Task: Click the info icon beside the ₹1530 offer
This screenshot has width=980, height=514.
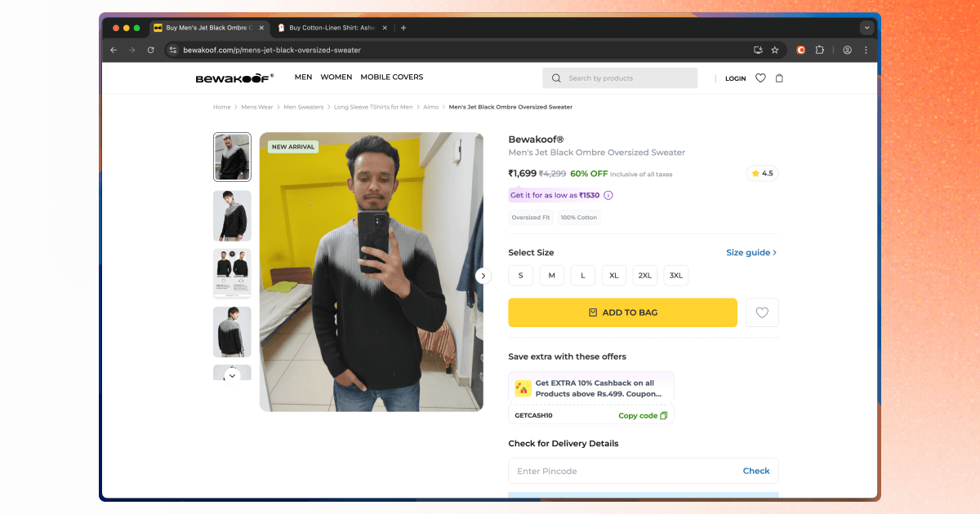Action: [x=608, y=195]
